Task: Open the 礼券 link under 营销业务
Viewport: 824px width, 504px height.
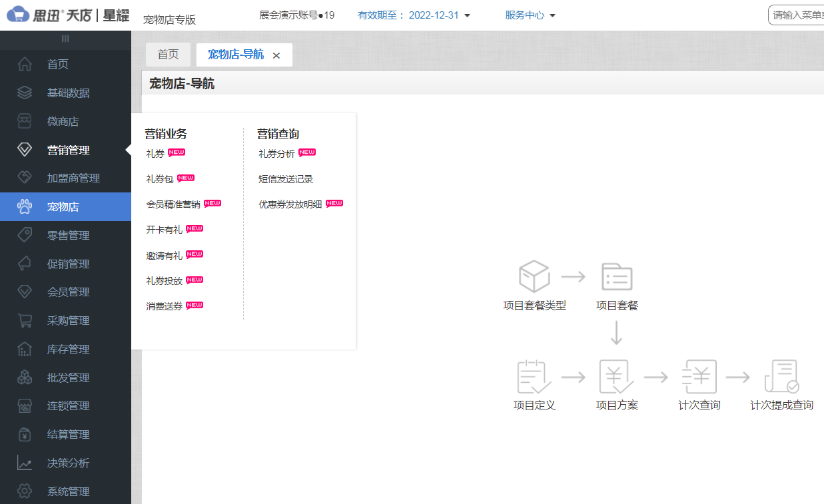Action: [x=155, y=152]
